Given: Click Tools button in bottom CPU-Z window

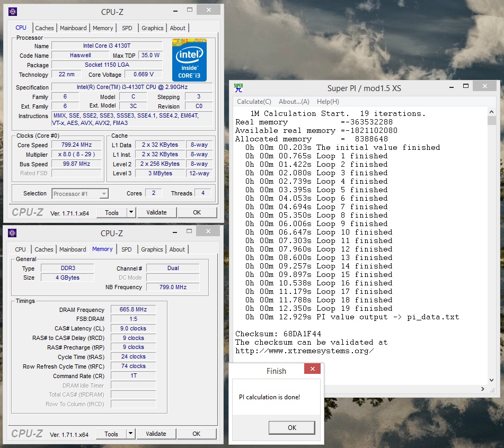Looking at the screenshot, I should 111,434.
